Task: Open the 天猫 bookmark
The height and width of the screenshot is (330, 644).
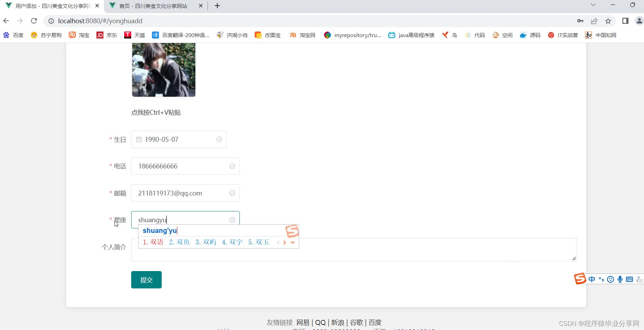Action: (x=135, y=35)
